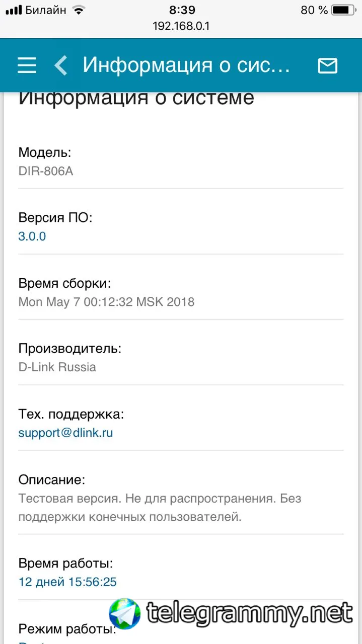
Task: Tap the manufacturer D-Link Russia text
Action: pyautogui.click(x=57, y=367)
